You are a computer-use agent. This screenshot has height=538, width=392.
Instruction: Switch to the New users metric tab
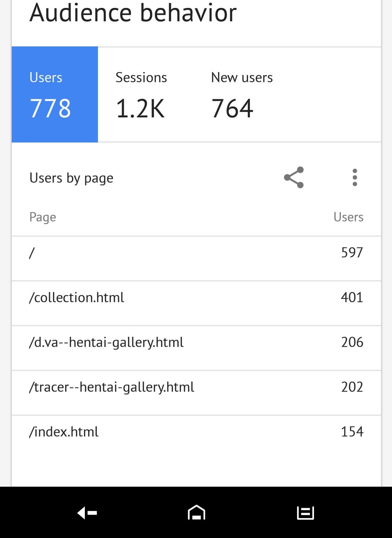coord(242,94)
